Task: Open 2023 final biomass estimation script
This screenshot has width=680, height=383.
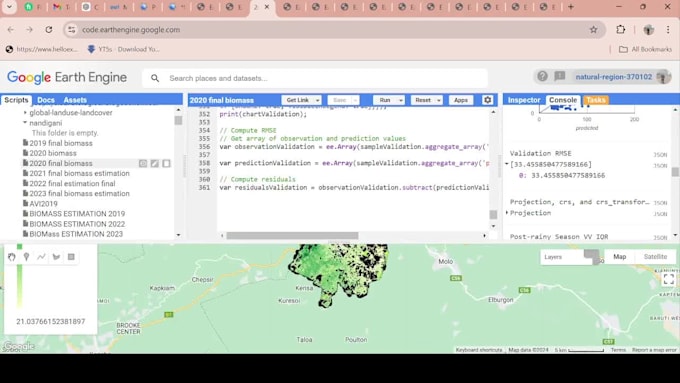Action: point(79,193)
